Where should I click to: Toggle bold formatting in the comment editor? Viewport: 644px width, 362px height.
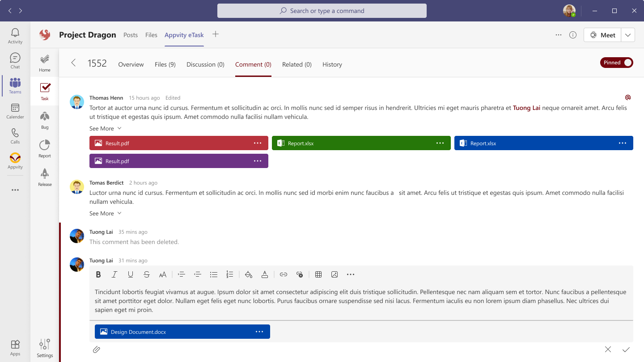(98, 274)
